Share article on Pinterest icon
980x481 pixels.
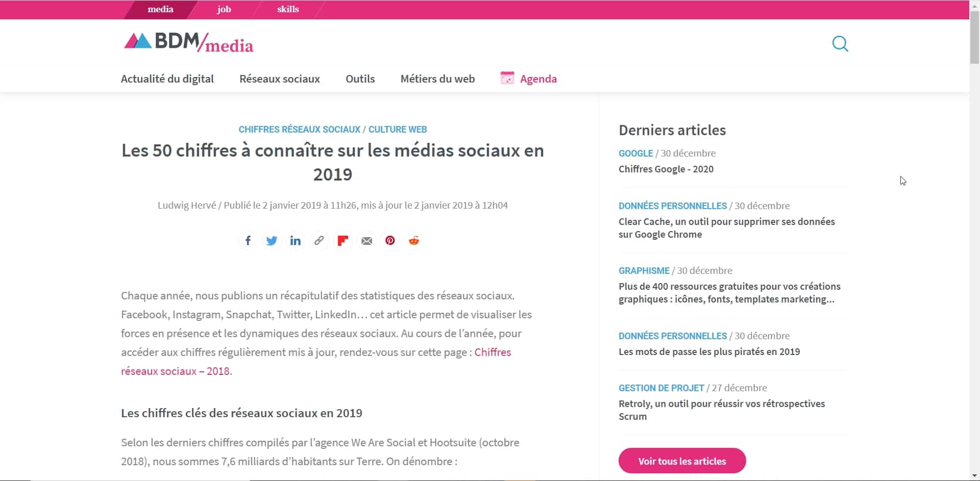[x=390, y=241]
